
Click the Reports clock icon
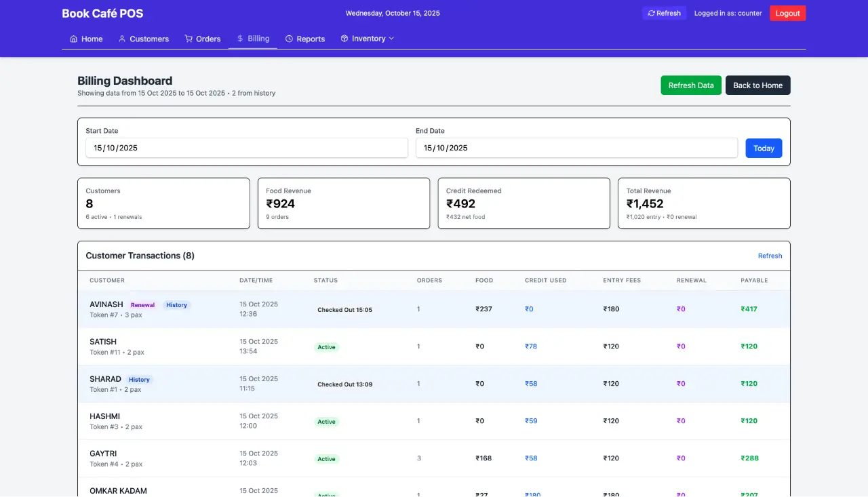(290, 39)
